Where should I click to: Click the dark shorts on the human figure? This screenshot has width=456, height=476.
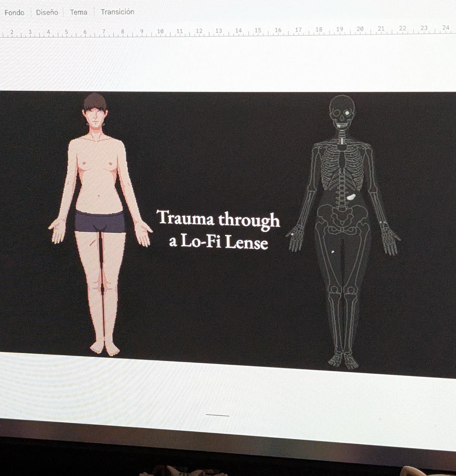pos(100,221)
